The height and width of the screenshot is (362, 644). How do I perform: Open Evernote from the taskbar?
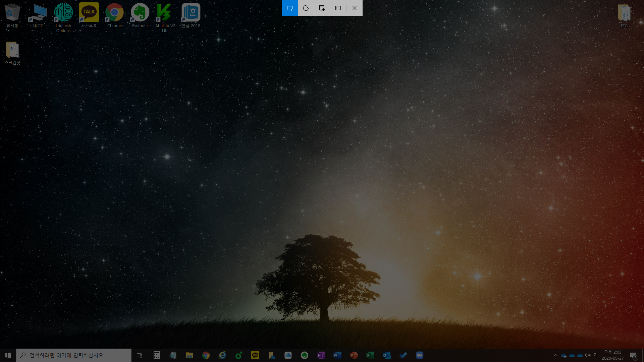point(304,355)
